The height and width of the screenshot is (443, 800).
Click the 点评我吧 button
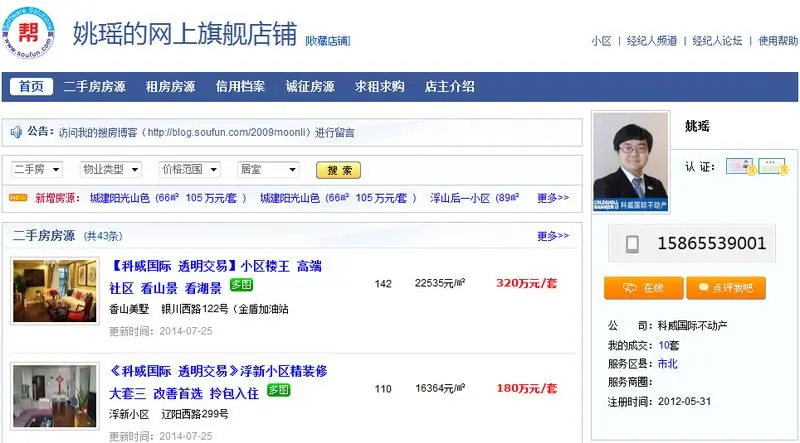coord(726,288)
